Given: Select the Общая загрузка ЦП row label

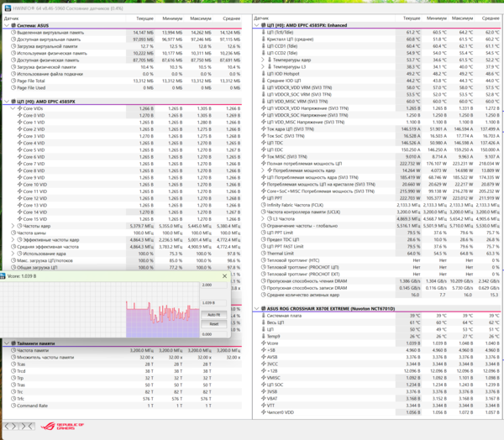Looking at the screenshot, I should coord(37,267).
